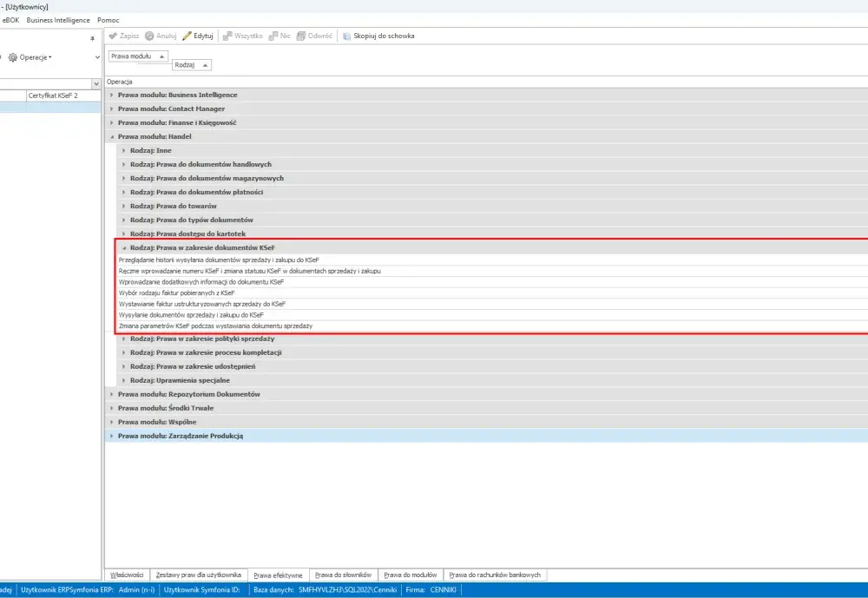Expand Rodzaj: Prawa do typów dokumentów
Image resolution: width=868 pixels, height=598 pixels.
click(123, 220)
